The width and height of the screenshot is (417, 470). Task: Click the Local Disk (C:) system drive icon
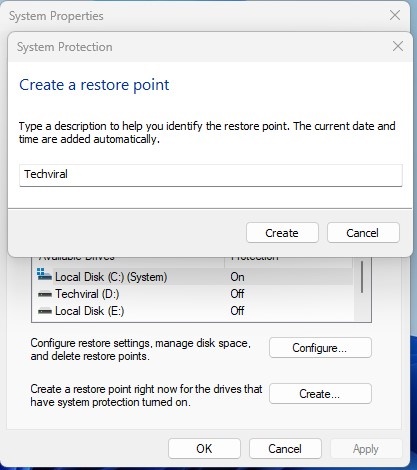[x=44, y=275]
